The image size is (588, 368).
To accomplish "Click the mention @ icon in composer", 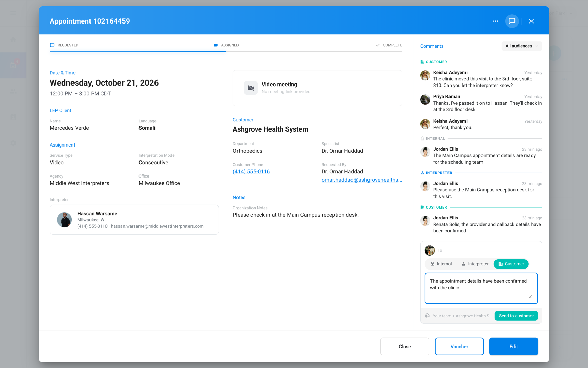I will tap(427, 316).
